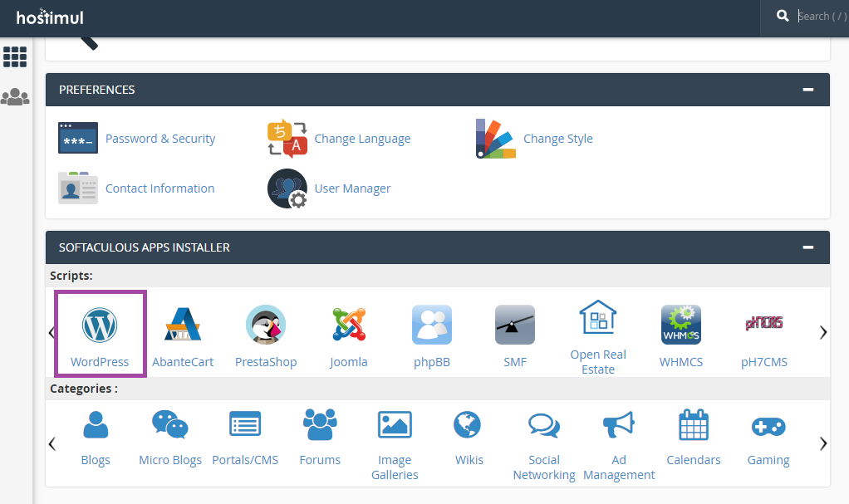849x504 pixels.
Task: Open the grid home menu in sidebar
Action: pyautogui.click(x=15, y=56)
